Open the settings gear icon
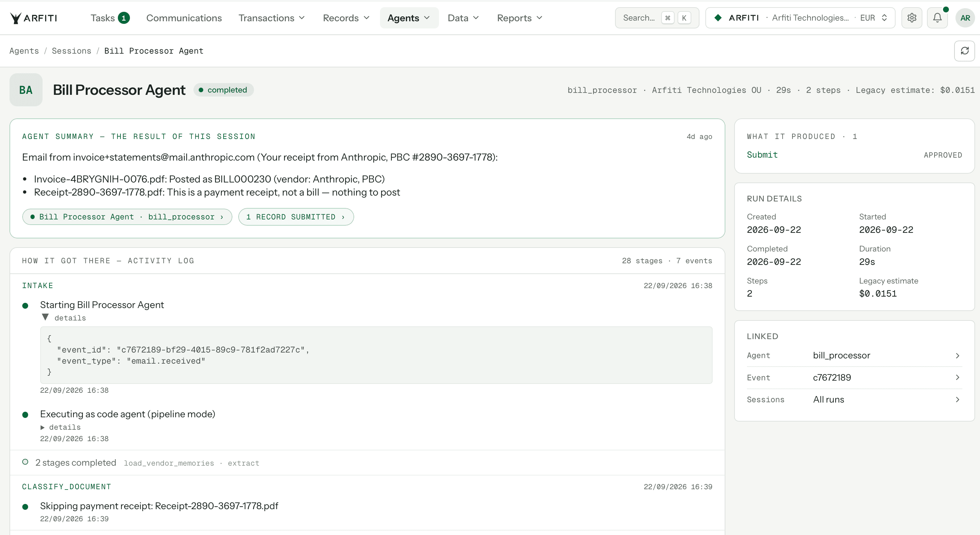 pyautogui.click(x=912, y=18)
